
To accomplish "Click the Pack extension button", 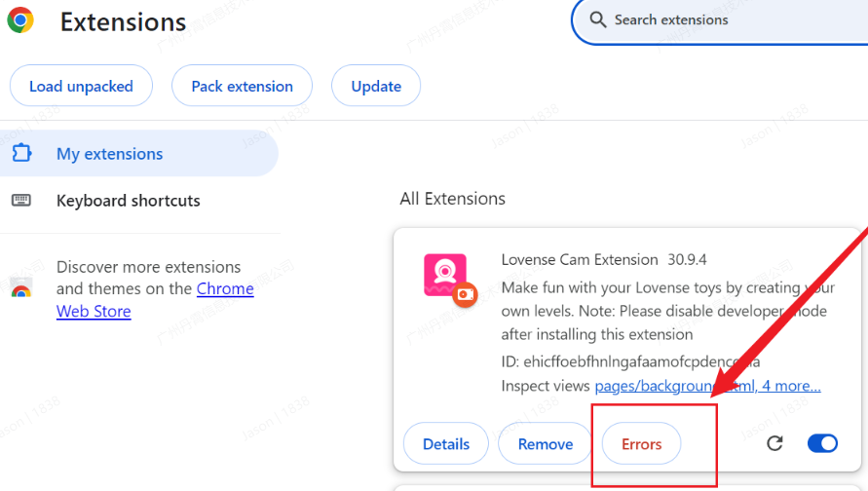I will tap(242, 86).
